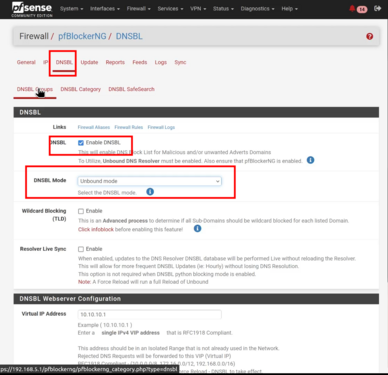Screen dimensions: 388x375
Task: Open the DNSBL Mode dropdown
Action: click(x=149, y=181)
